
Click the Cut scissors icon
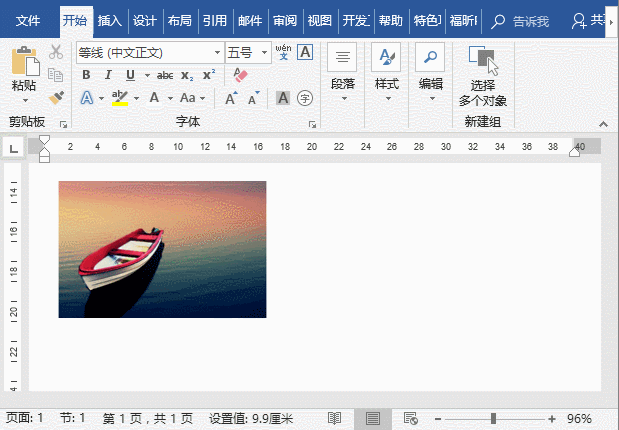pyautogui.click(x=56, y=52)
